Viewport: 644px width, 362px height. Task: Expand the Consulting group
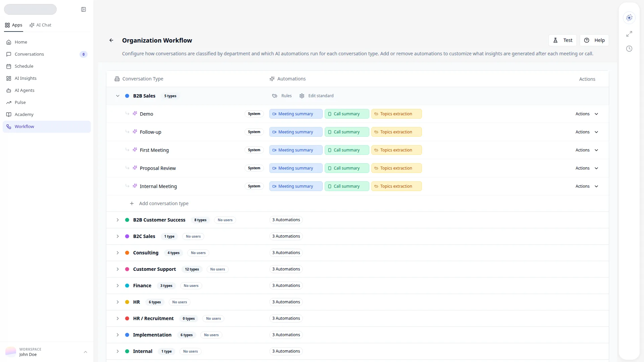[118, 253]
